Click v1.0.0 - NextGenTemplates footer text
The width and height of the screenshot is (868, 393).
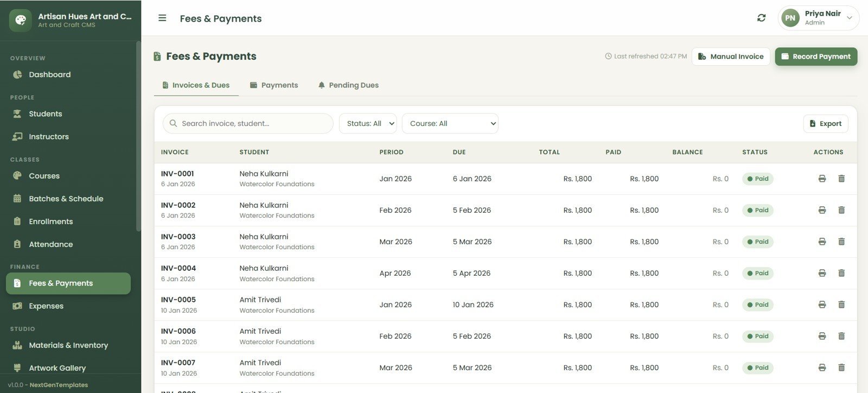pyautogui.click(x=48, y=385)
